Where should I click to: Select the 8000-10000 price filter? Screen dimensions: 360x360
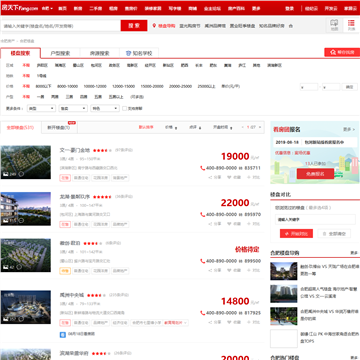[67, 86]
